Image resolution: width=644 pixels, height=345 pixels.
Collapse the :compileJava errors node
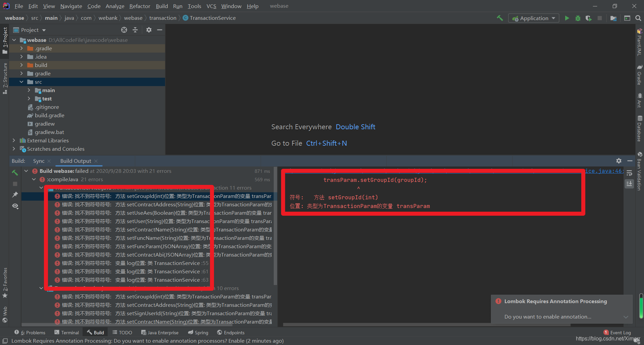34,180
